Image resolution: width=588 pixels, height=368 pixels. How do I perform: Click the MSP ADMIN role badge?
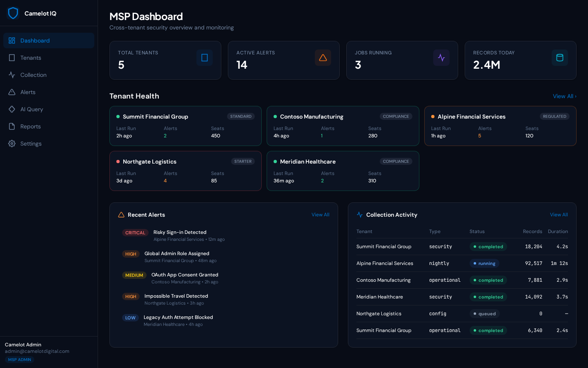tap(20, 360)
